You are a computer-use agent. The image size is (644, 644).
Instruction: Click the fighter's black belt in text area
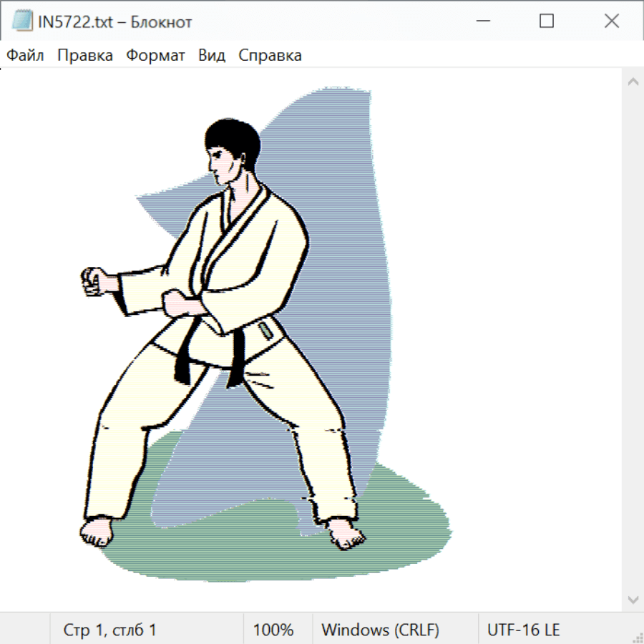[185, 355]
